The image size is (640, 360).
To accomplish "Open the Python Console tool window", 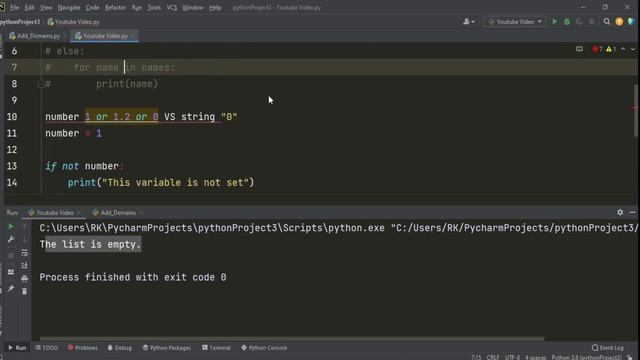I will 264,348.
